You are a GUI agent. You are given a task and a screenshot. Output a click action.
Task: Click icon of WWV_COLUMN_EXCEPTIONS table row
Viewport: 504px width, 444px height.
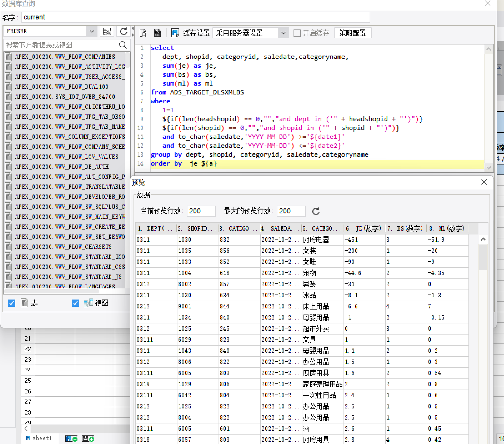point(9,137)
